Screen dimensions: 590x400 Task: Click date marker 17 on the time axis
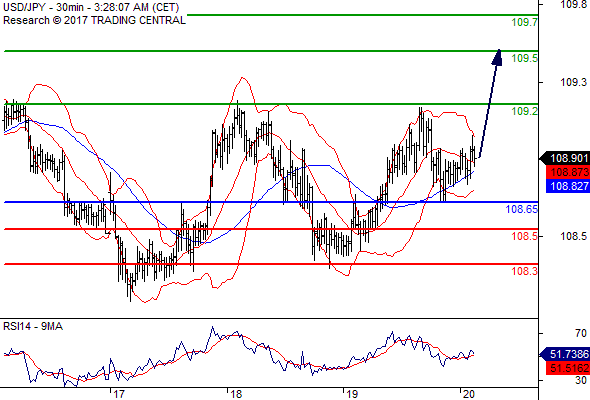(x=119, y=394)
